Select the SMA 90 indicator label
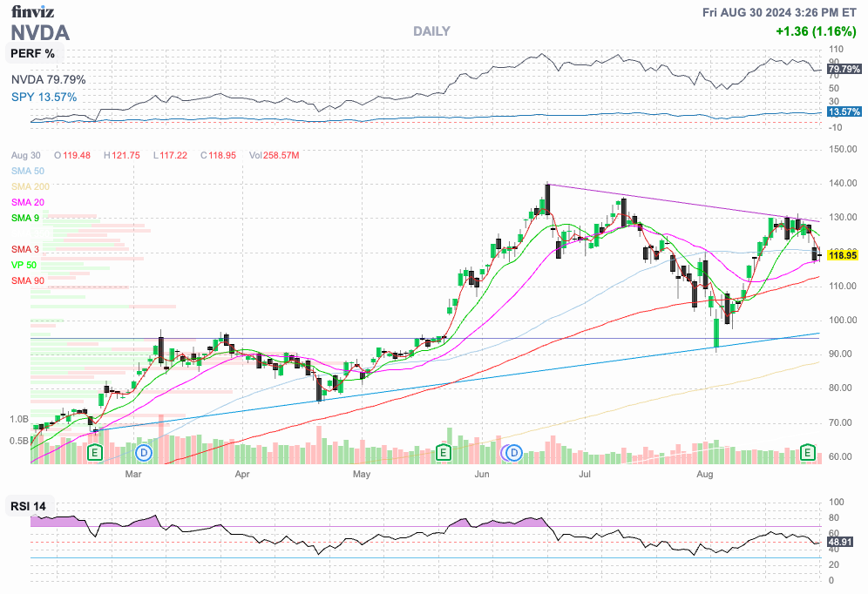 [x=28, y=281]
